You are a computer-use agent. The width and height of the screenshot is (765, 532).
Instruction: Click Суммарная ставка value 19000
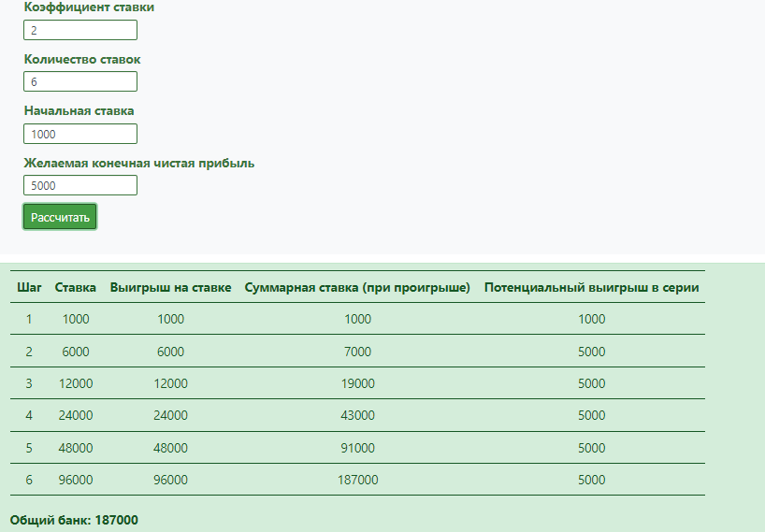click(x=357, y=383)
